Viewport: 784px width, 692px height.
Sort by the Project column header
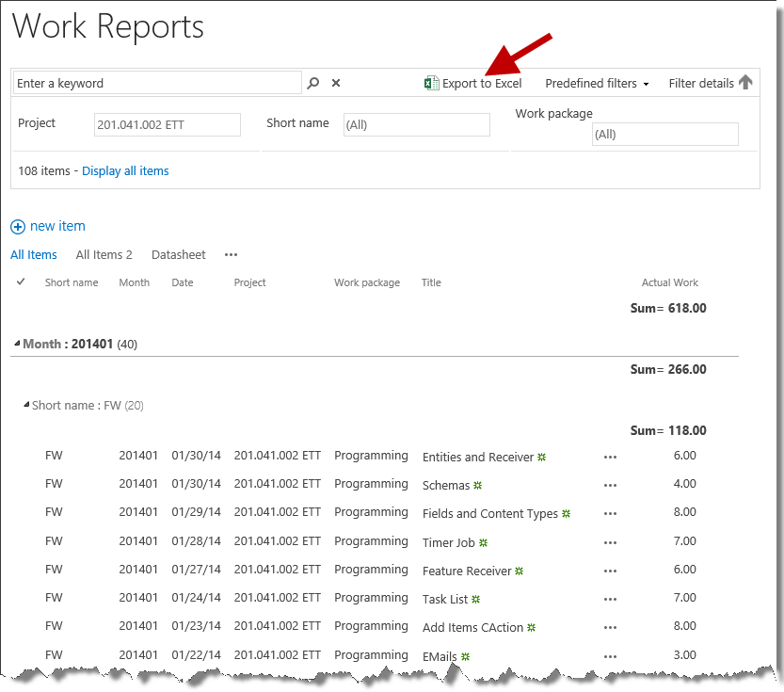click(250, 282)
